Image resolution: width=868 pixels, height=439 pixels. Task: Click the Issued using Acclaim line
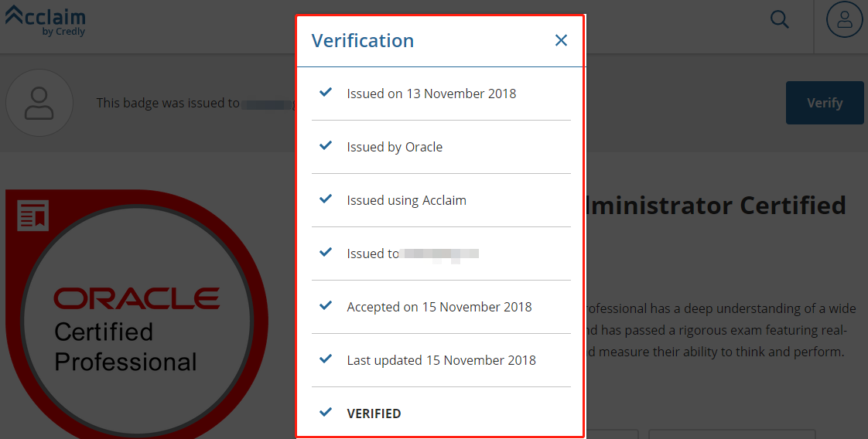pos(406,200)
